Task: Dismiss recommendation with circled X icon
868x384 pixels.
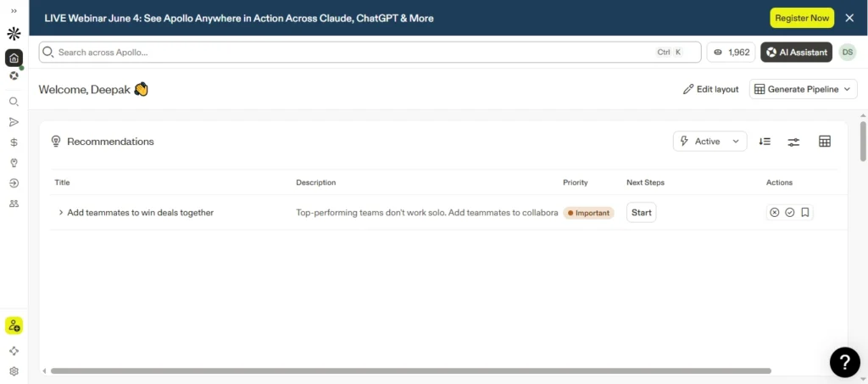Action: 775,213
